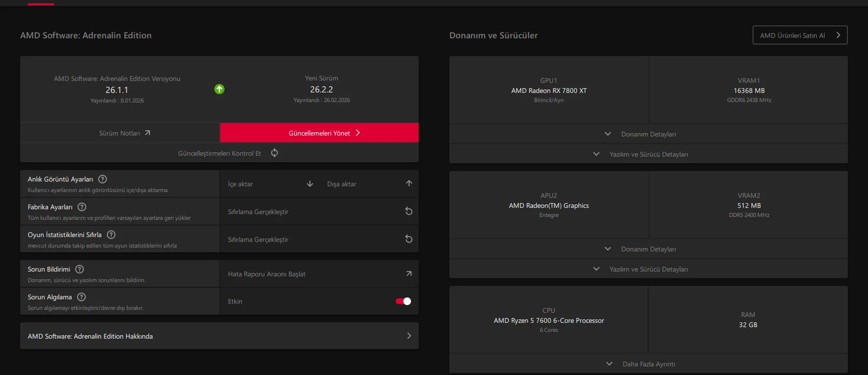Viewport: 868px width, 375px height.
Task: Click the AMD Software: Adrenalin Edition heading
Action: click(86, 35)
